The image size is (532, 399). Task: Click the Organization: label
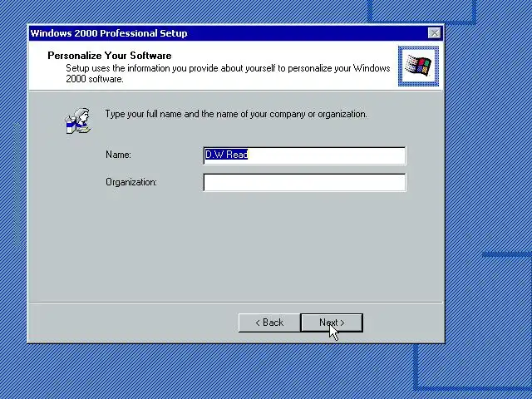(131, 182)
